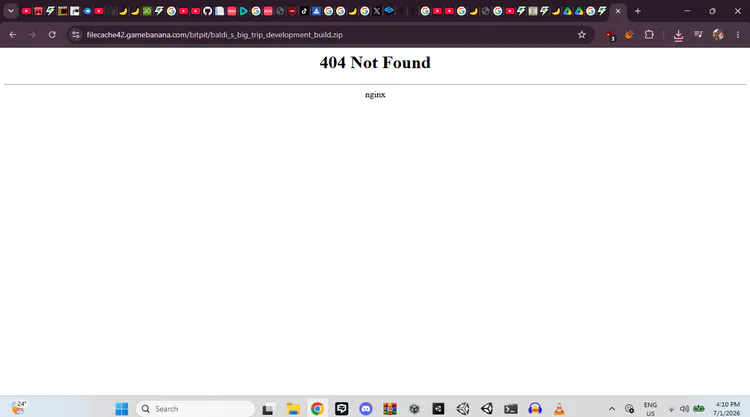Bookmark this page with the star icon
The image size is (750, 417).
coord(582,34)
